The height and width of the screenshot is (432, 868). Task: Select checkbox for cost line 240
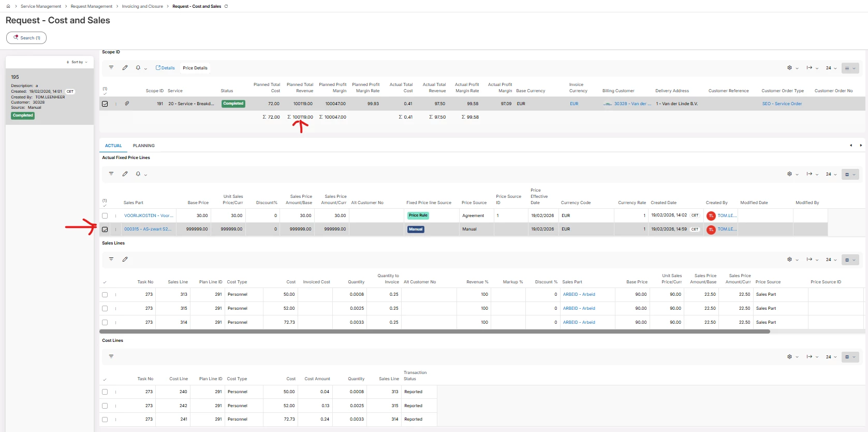[x=105, y=392]
